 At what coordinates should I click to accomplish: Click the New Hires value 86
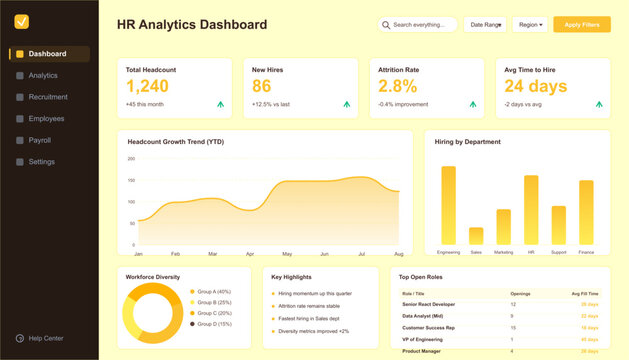click(x=262, y=86)
